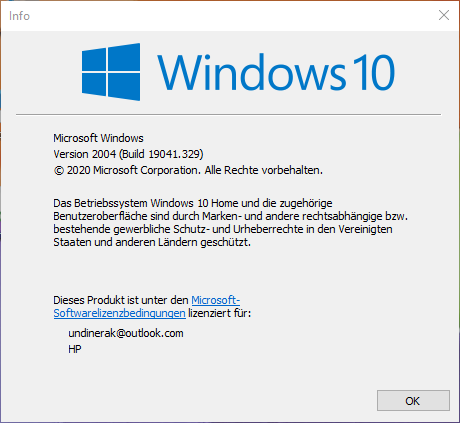Click the Dieses Produkt ist unter den text
The width and height of the screenshot is (460, 423).
click(121, 300)
